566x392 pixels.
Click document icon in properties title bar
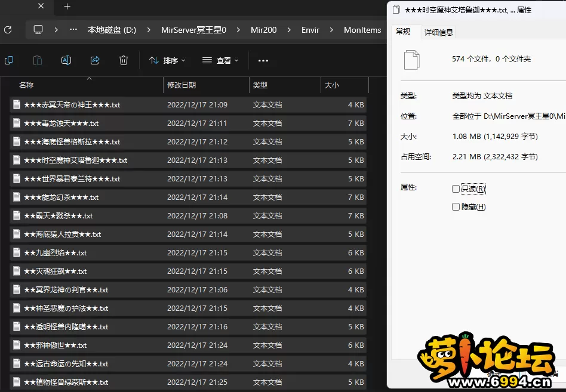[x=396, y=10]
